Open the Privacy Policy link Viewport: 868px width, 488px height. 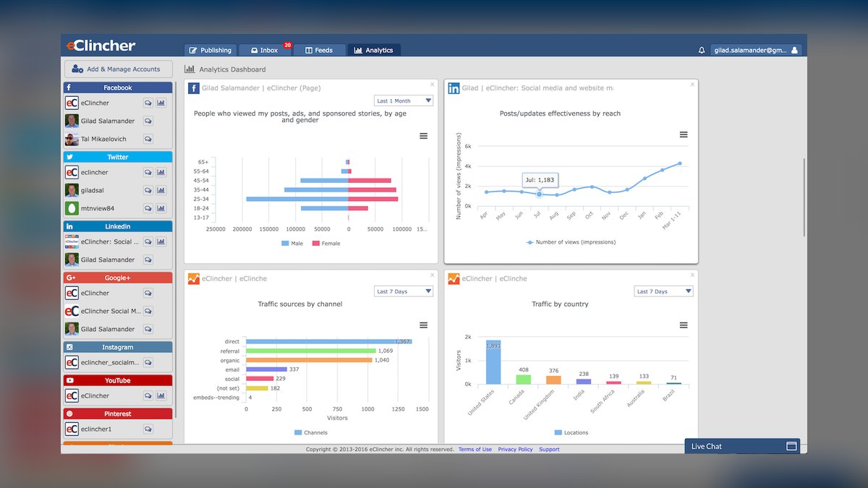click(x=515, y=450)
